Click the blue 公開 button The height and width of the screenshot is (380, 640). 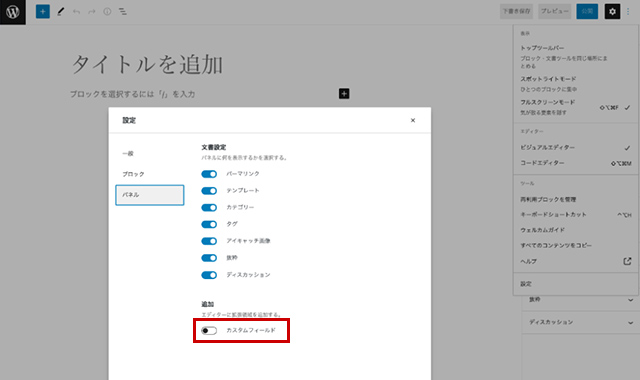587,11
